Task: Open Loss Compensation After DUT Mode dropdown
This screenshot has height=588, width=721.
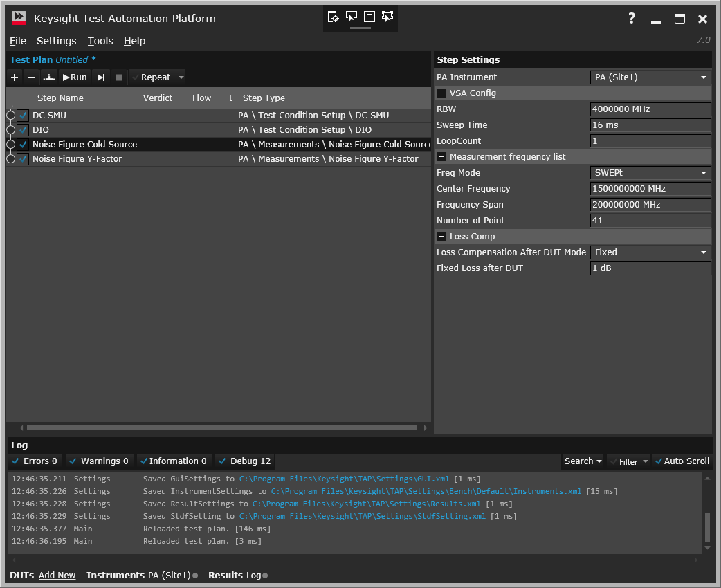Action: pos(650,252)
